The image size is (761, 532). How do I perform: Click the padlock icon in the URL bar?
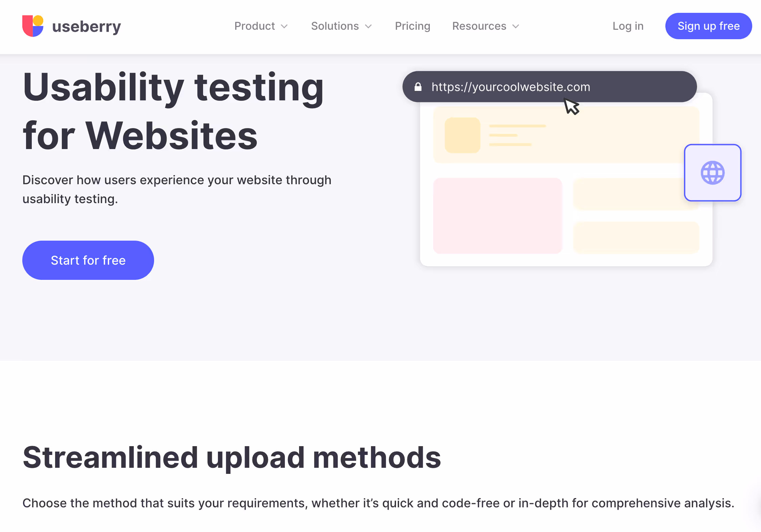(418, 87)
